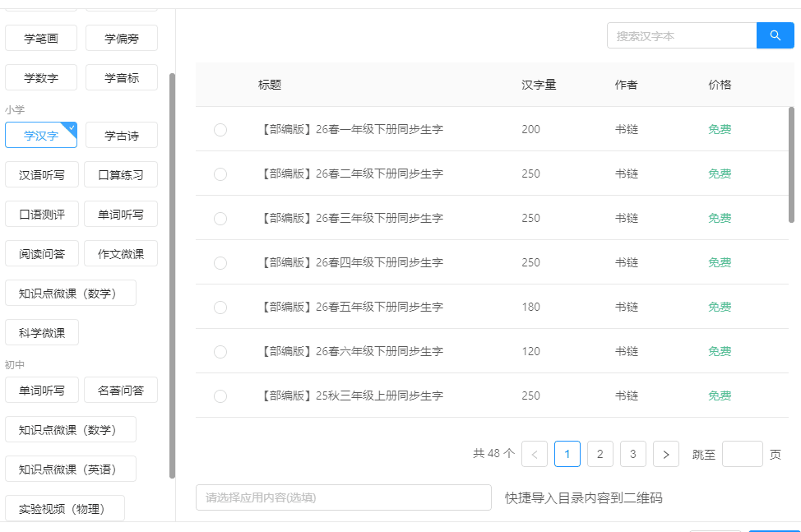The width and height of the screenshot is (801, 532).
Task: Select 口算练习 in the sidebar
Action: pos(121,174)
